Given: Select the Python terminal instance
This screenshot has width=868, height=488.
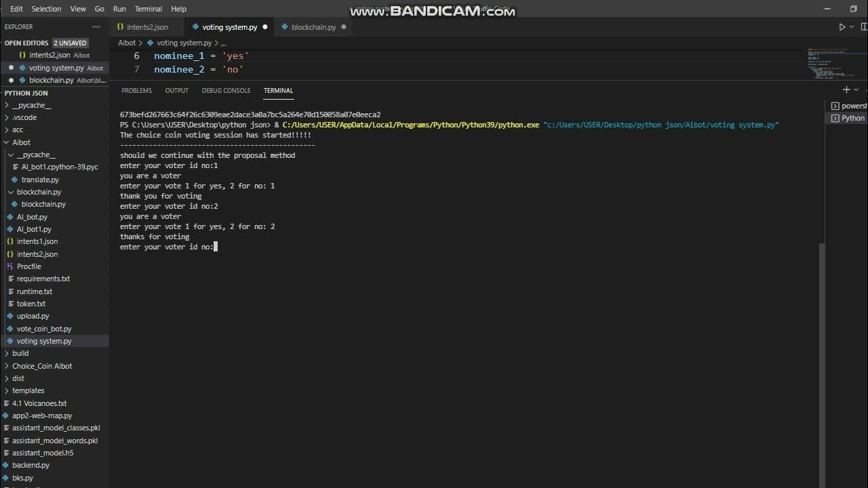Looking at the screenshot, I should tap(848, 118).
